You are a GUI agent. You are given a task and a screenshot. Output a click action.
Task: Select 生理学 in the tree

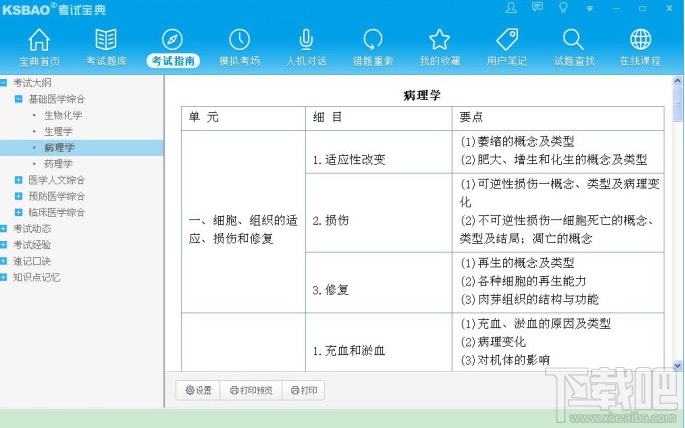pyautogui.click(x=58, y=131)
